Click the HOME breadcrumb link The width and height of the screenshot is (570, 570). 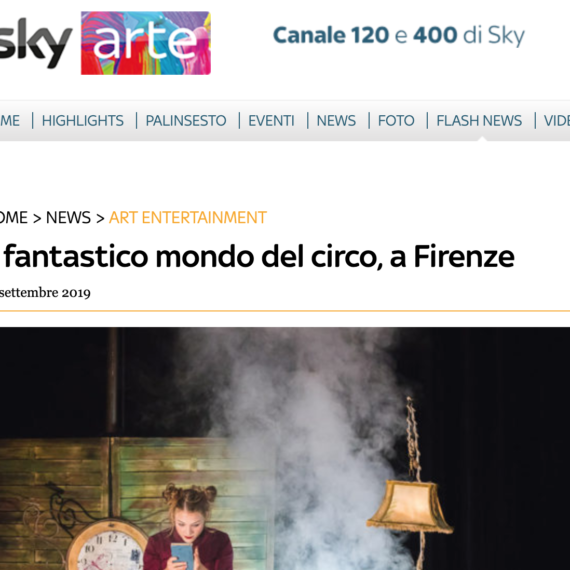click(x=14, y=218)
